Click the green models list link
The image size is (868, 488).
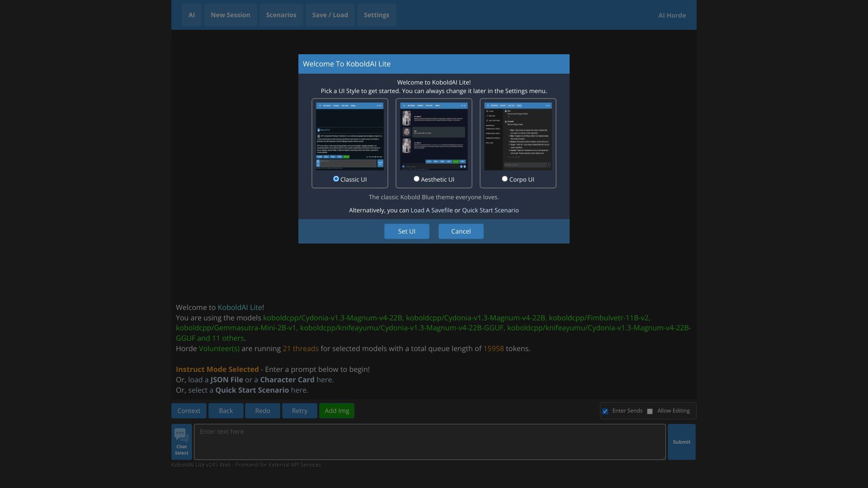coord(434,328)
